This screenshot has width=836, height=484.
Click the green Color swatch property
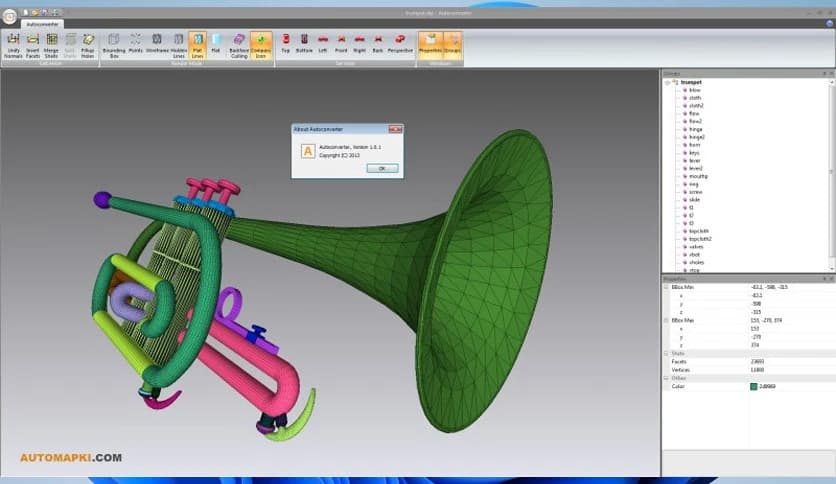(753, 386)
